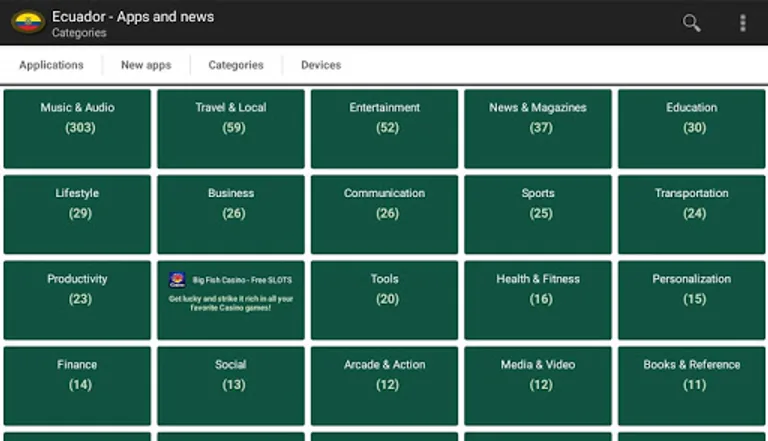Open the New apps tab
The height and width of the screenshot is (441, 768).
point(146,65)
